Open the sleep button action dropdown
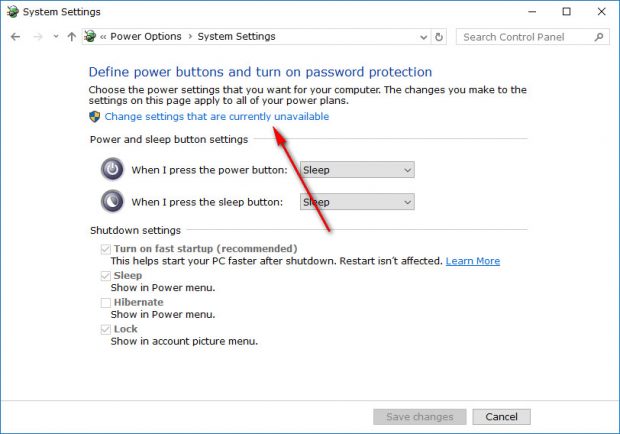The image size is (620, 434). pyautogui.click(x=357, y=202)
